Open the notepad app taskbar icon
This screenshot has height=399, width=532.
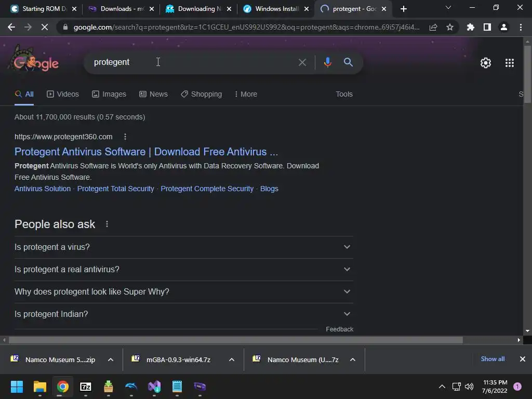(x=177, y=387)
